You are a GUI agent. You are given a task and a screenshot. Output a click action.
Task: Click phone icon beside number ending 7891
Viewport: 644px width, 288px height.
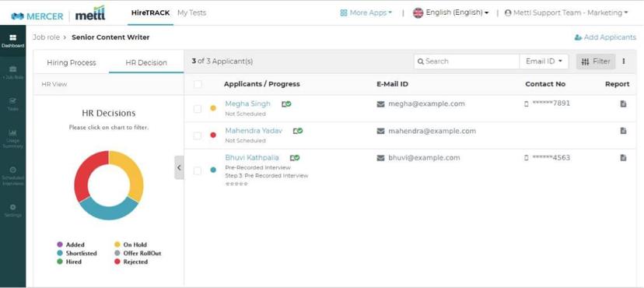coord(526,104)
